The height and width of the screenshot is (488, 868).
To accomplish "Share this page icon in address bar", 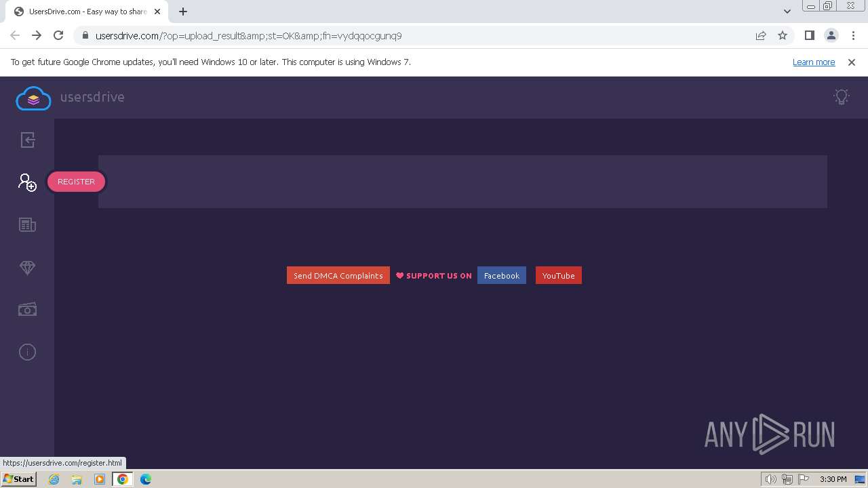I will click(761, 36).
